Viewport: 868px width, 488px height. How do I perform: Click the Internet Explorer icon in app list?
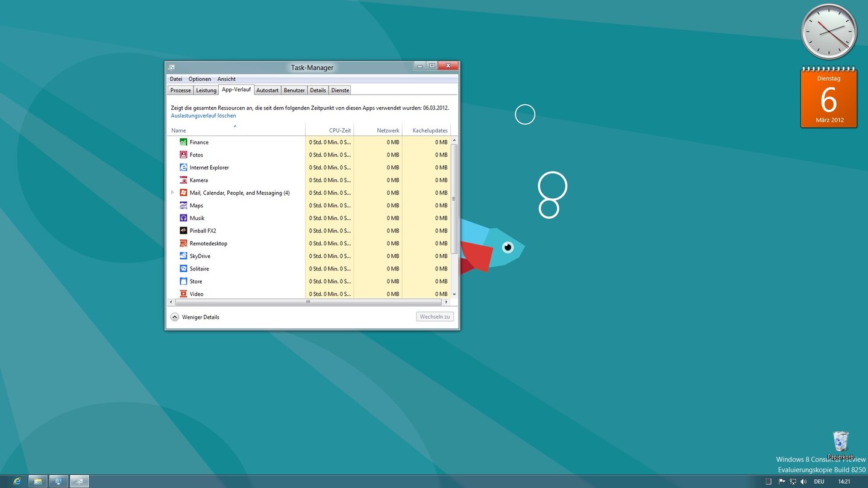[x=183, y=167]
